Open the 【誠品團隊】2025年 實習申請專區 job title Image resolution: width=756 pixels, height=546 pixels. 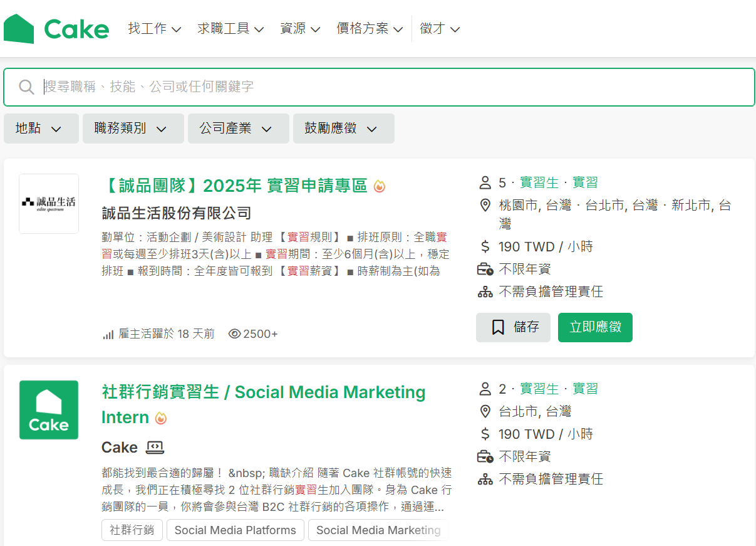[x=234, y=186]
